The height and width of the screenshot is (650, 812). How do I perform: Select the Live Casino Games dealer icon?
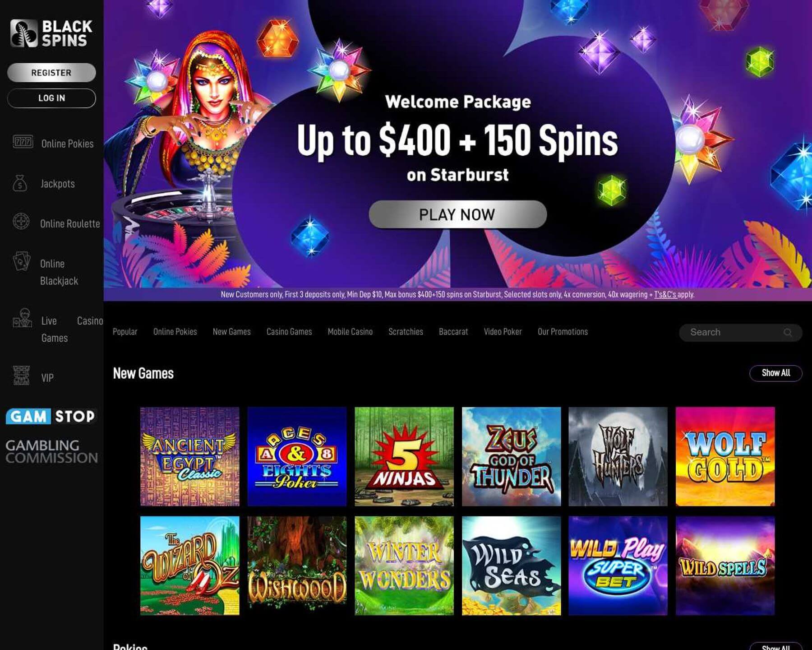tap(22, 318)
